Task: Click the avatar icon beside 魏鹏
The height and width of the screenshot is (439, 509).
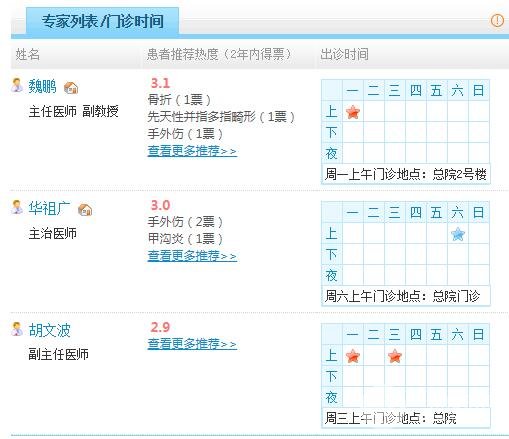Action: 17,86
